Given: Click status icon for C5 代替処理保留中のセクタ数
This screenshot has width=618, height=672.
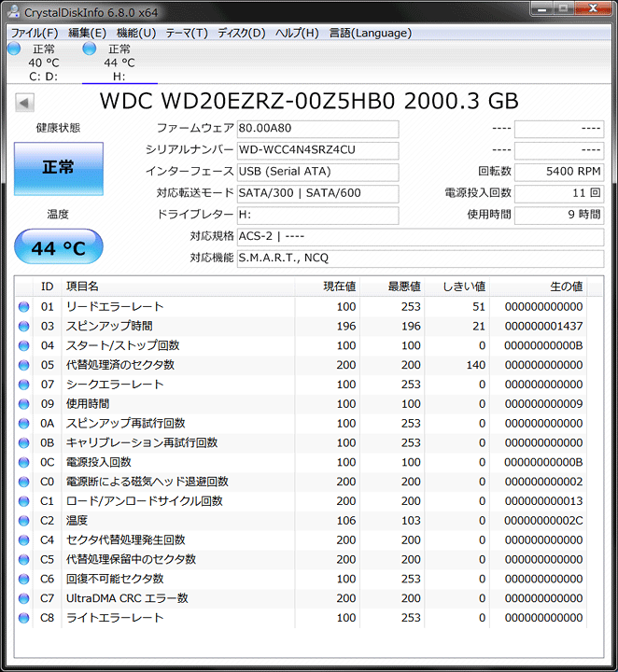Looking at the screenshot, I should coord(24,559).
